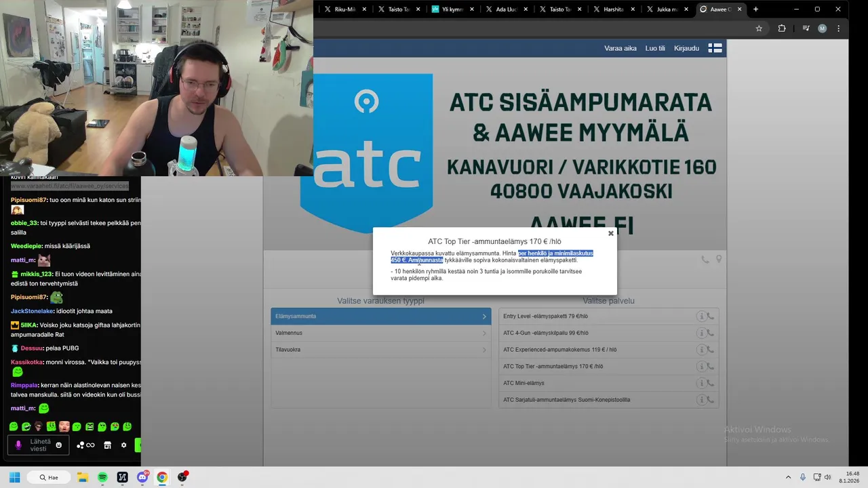Screen dimensions: 868x488
Task: Click phone icon on ATC 4-Gun row
Action: [x=710, y=333]
